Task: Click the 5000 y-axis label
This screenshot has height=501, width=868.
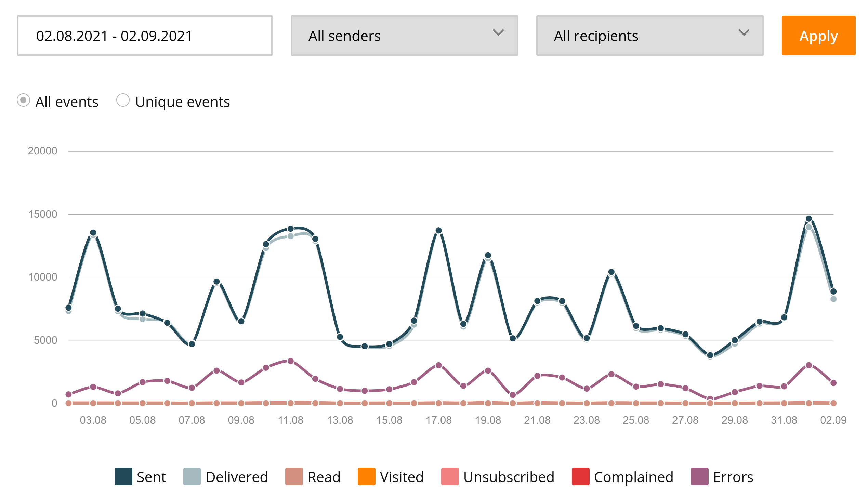Action: click(x=45, y=340)
